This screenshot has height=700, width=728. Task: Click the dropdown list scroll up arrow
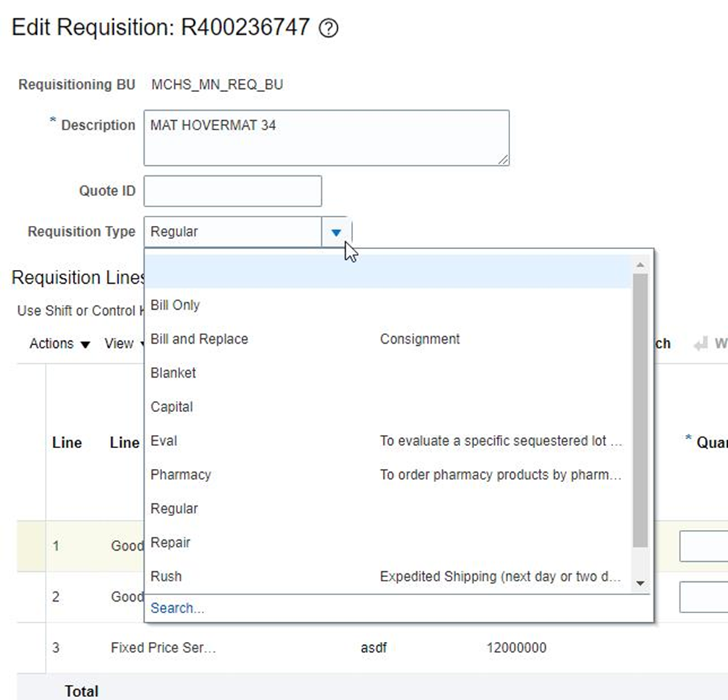640,265
